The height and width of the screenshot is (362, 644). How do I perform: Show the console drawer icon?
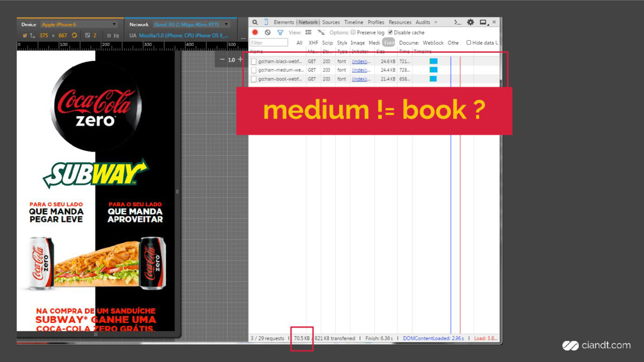click(x=458, y=22)
